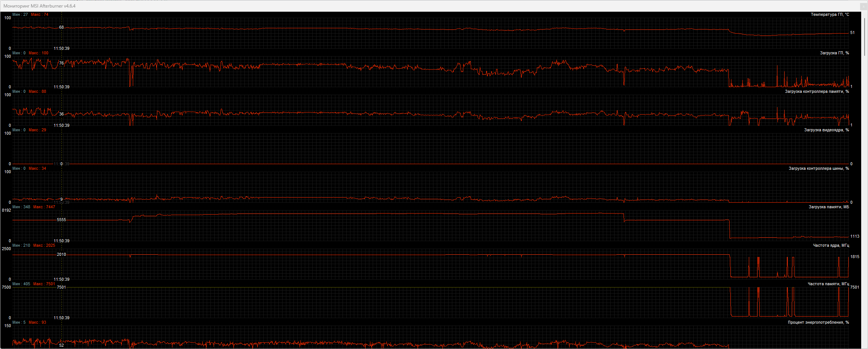The height and width of the screenshot is (349, 868).
Task: Click the vertical scrollbar of the graph list
Action: (865, 37)
